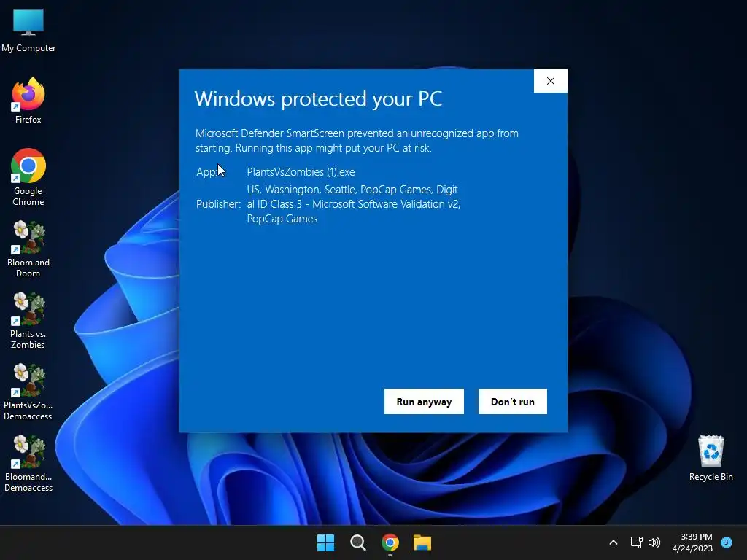Open network status tray icon

(x=636, y=542)
